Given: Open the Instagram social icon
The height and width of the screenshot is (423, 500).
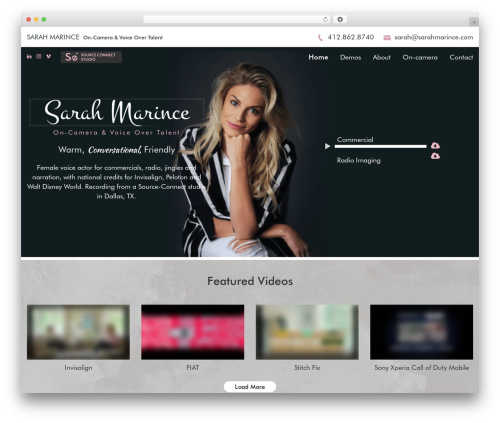Looking at the screenshot, I should [x=39, y=56].
